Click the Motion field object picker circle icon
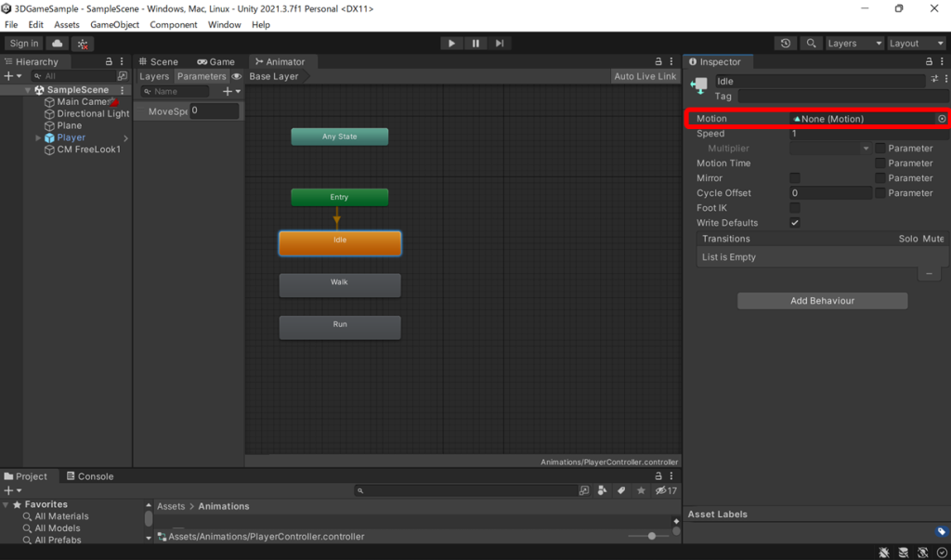 [x=942, y=118]
